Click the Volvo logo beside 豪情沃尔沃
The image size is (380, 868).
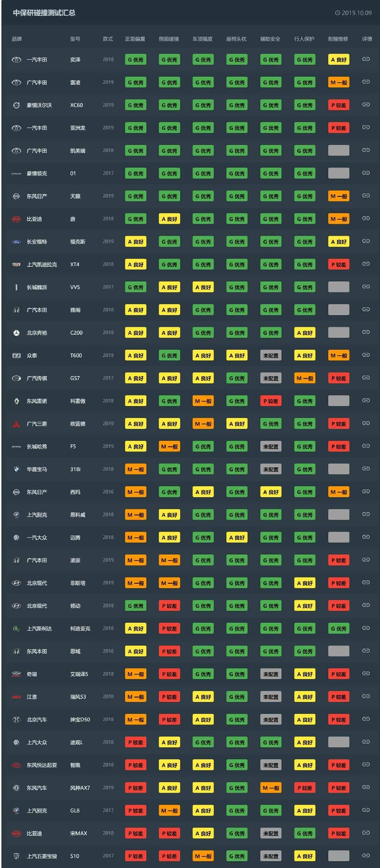pyautogui.click(x=16, y=105)
